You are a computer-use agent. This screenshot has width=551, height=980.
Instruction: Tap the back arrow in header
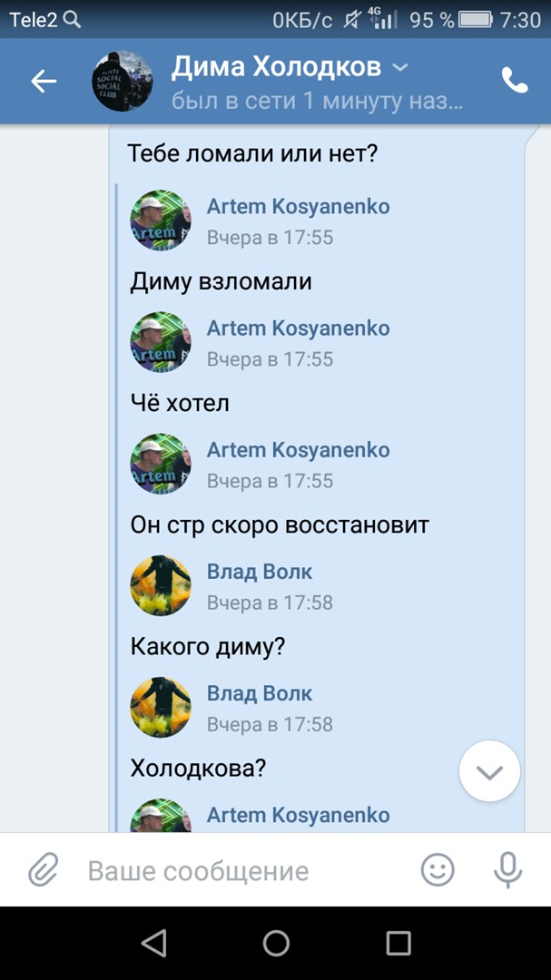coord(44,81)
